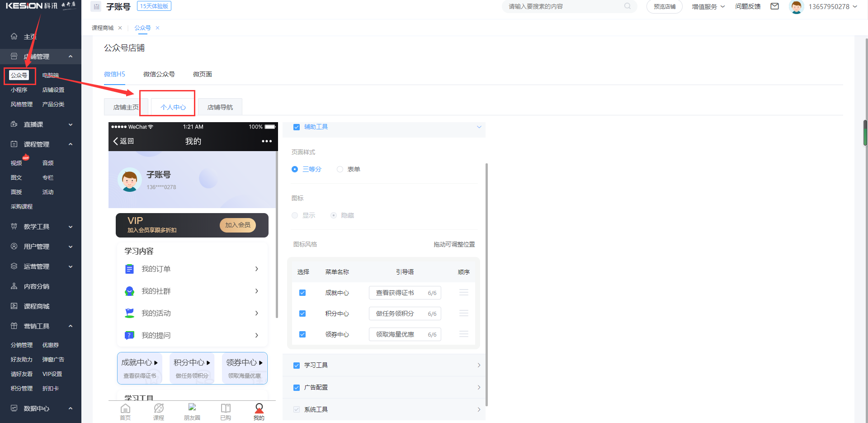Expand the 学习工具 section

point(478,365)
